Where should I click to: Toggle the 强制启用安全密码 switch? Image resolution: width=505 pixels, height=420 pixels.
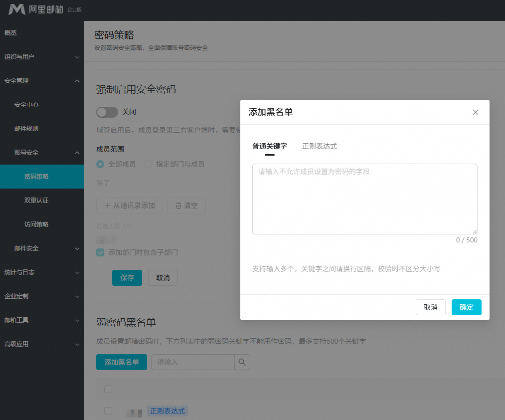point(107,112)
